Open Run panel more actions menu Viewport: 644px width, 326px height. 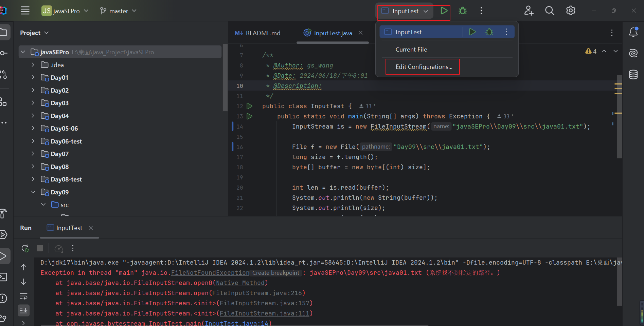(x=73, y=248)
